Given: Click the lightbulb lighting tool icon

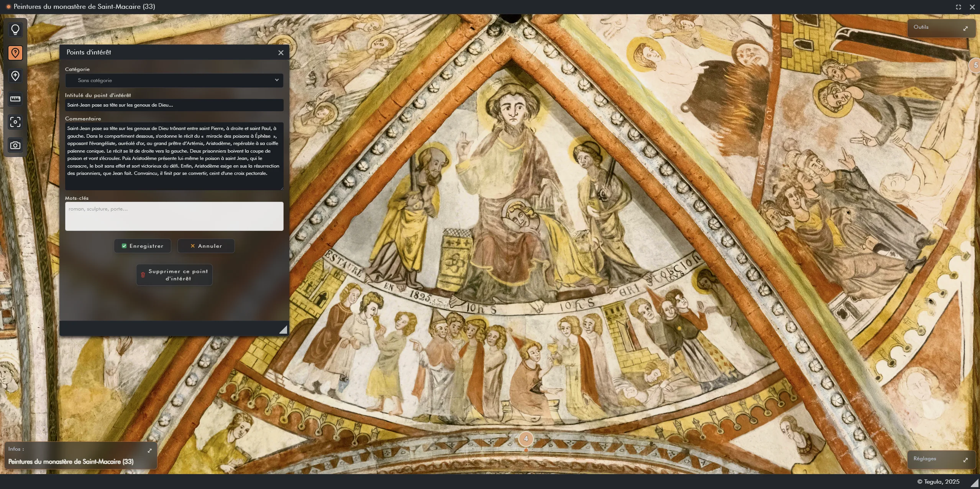Looking at the screenshot, I should click(x=15, y=30).
